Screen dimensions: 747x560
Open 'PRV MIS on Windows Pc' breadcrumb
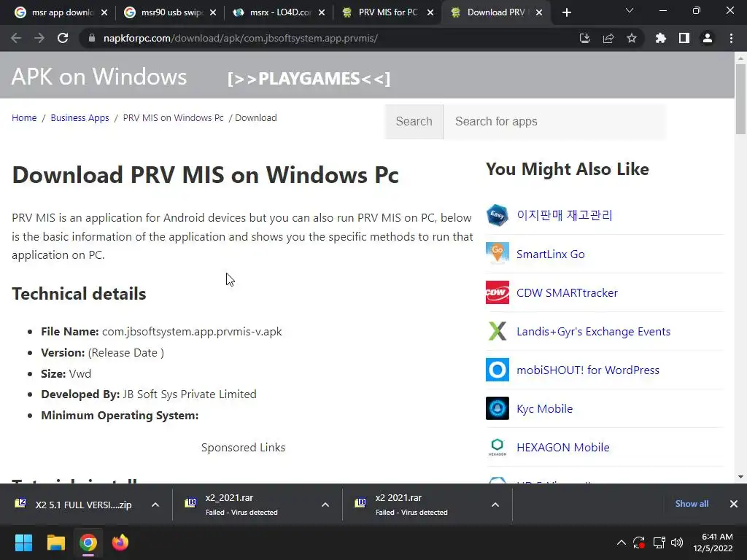pos(173,117)
